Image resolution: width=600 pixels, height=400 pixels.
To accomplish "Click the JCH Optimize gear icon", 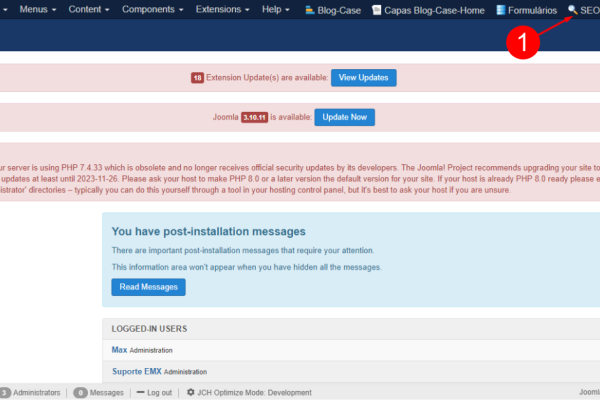I will coord(191,393).
